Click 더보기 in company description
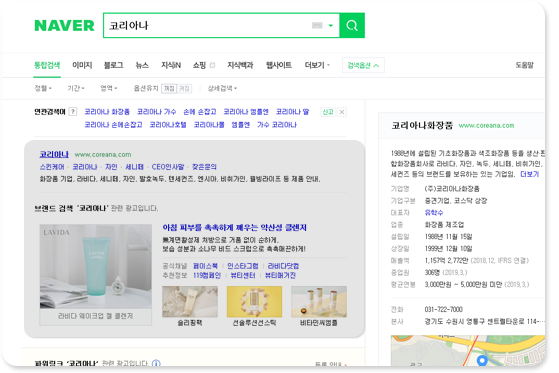 [529, 174]
